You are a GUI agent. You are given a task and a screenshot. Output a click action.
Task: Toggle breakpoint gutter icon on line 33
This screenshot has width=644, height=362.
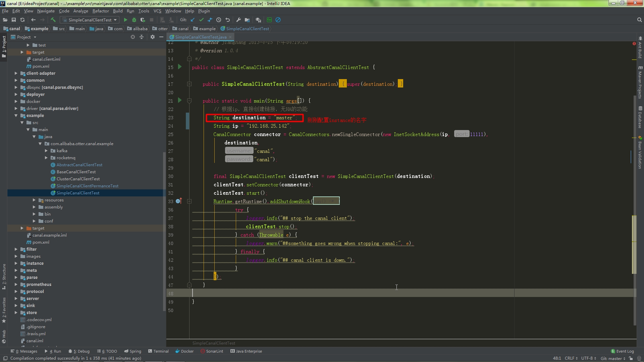(x=179, y=201)
